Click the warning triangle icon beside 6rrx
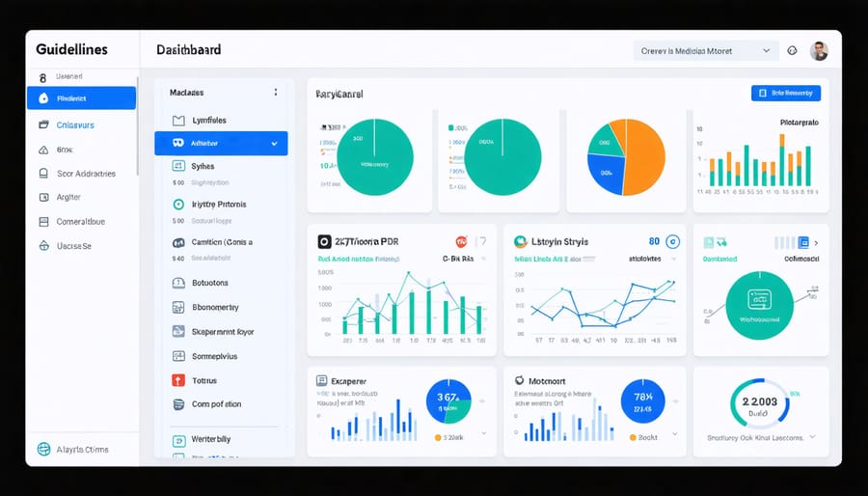The width and height of the screenshot is (868, 496). (43, 150)
